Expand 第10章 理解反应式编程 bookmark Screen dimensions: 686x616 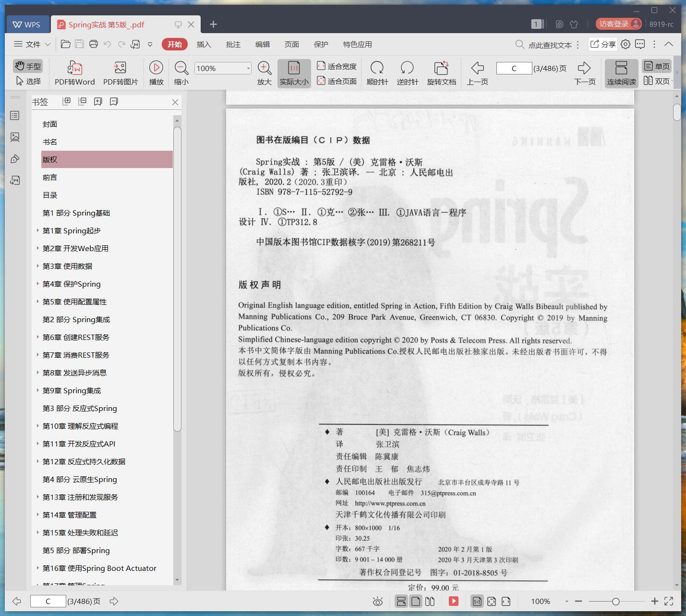(38, 426)
